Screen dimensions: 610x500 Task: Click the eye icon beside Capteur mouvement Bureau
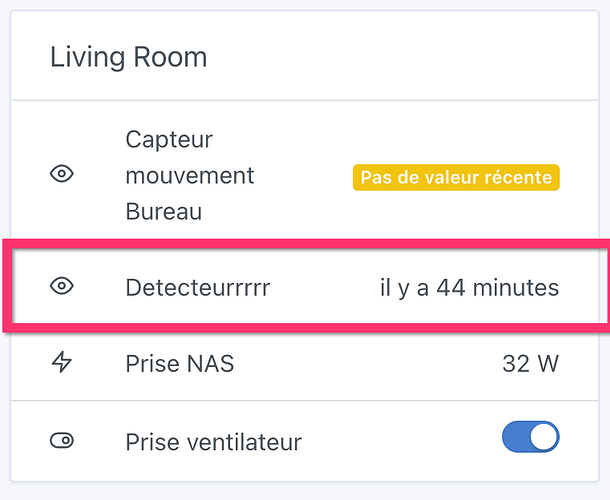point(62,175)
